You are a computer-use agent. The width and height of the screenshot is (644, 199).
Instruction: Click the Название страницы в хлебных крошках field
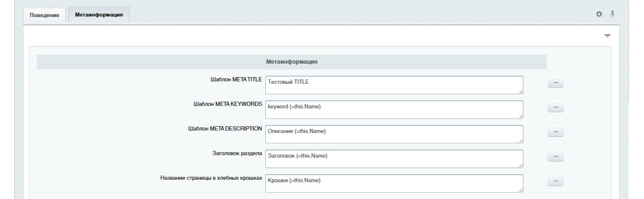[x=394, y=184]
